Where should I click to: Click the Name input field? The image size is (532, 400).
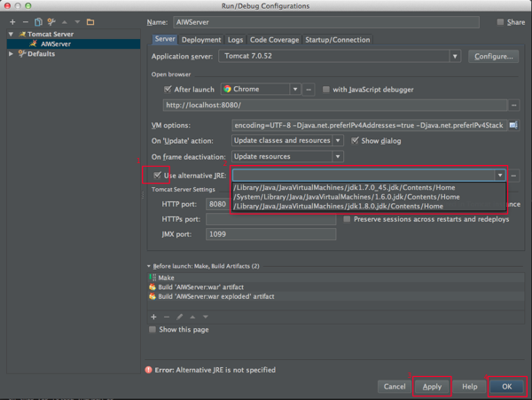click(326, 22)
